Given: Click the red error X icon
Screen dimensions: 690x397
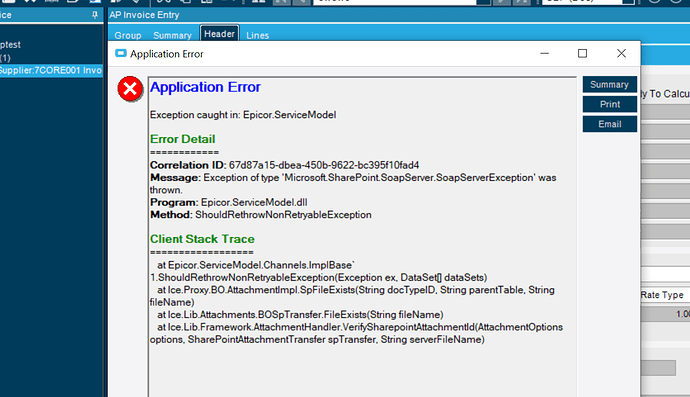Looking at the screenshot, I should tap(130, 89).
